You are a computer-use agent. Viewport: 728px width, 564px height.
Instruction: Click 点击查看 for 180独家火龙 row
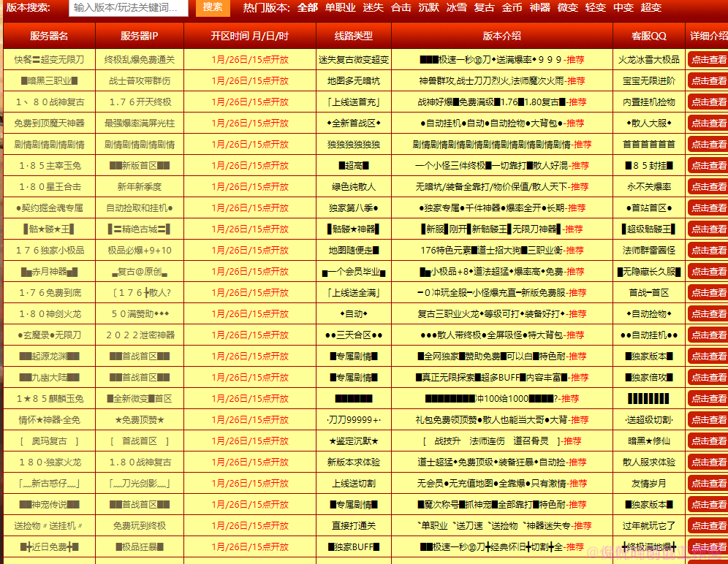click(708, 462)
